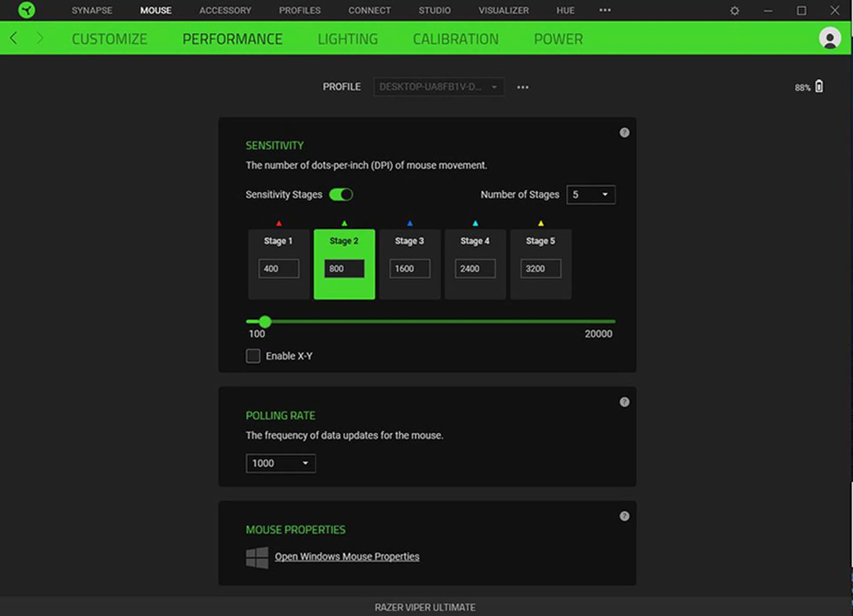
Task: Click the Open Windows Mouse Properties link
Action: coord(347,556)
